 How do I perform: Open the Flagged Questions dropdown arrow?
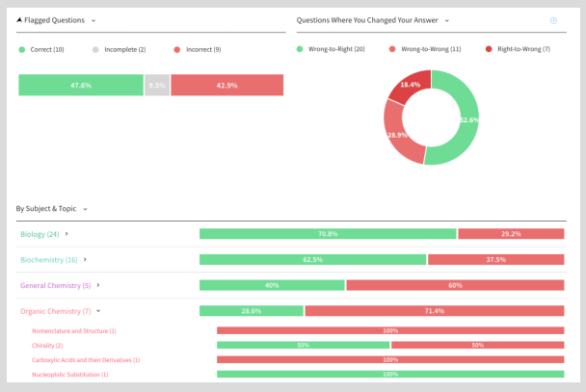[x=93, y=20]
